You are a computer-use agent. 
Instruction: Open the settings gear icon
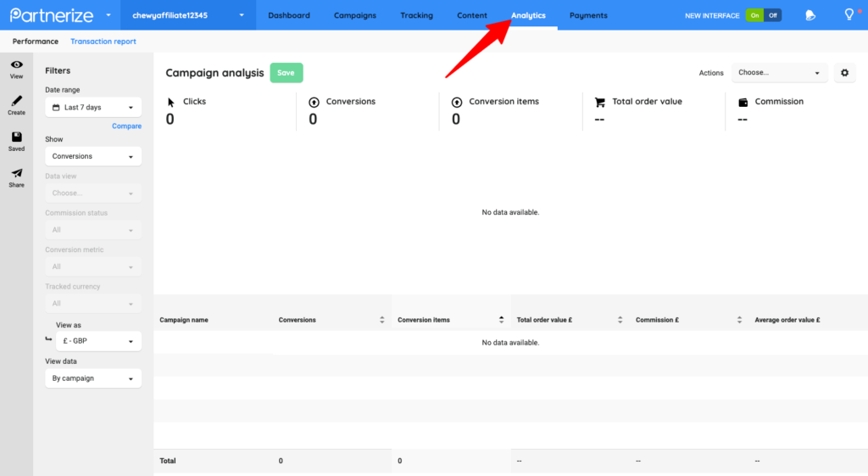tap(844, 73)
